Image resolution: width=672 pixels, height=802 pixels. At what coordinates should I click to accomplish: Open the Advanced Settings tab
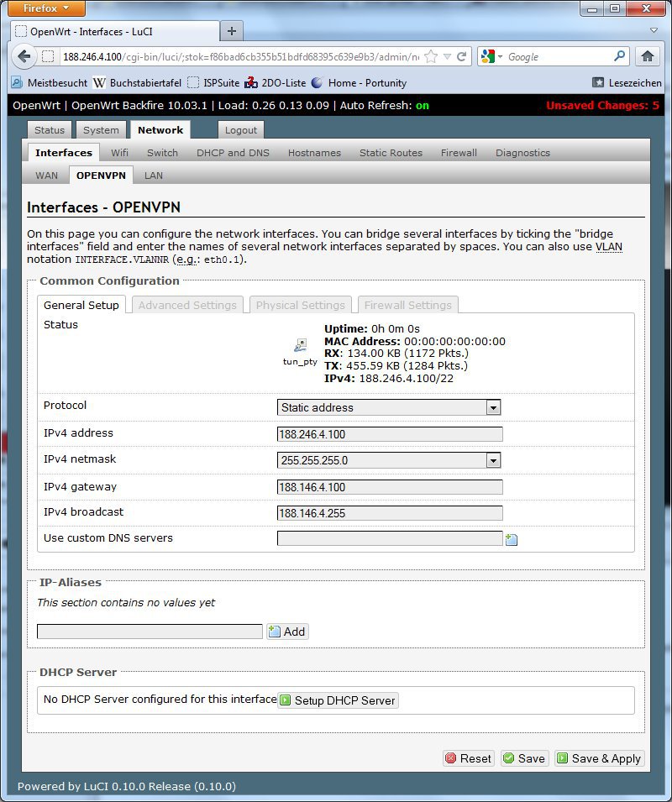[x=187, y=305]
